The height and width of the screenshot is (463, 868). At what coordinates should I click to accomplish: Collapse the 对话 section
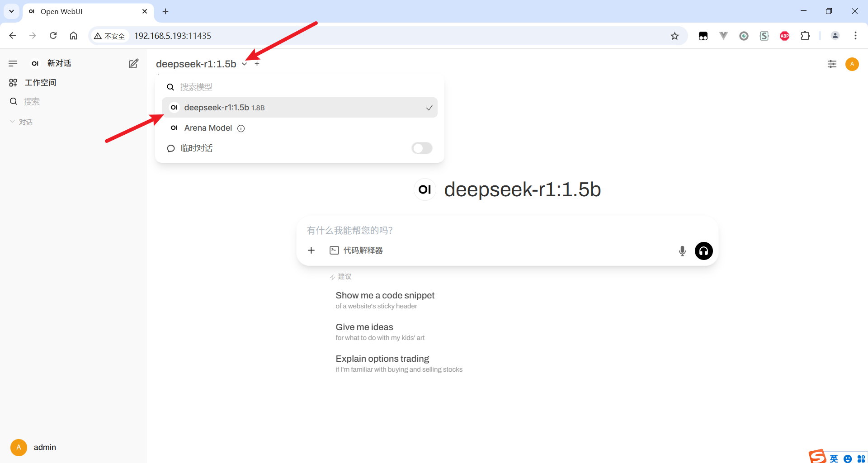pyautogui.click(x=21, y=122)
